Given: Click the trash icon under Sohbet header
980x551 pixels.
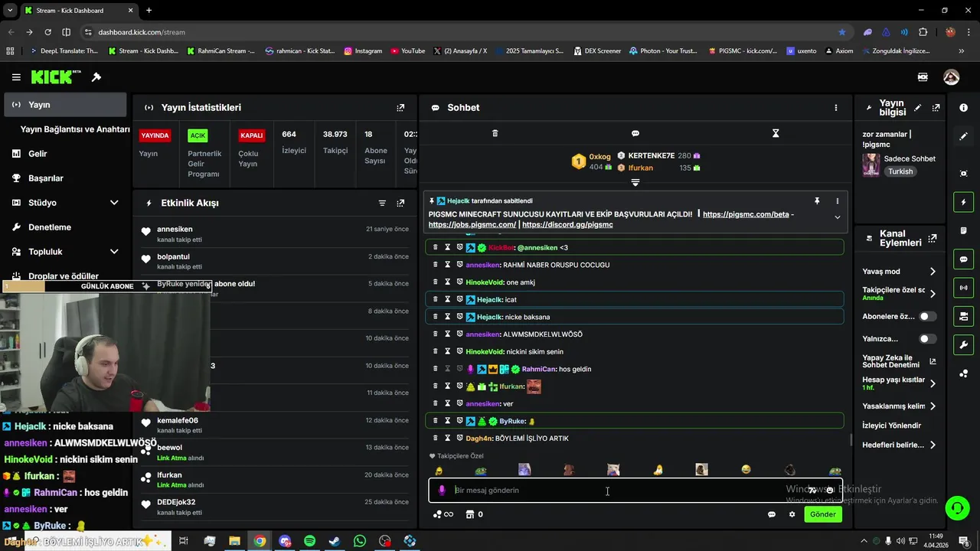Looking at the screenshot, I should coord(495,133).
